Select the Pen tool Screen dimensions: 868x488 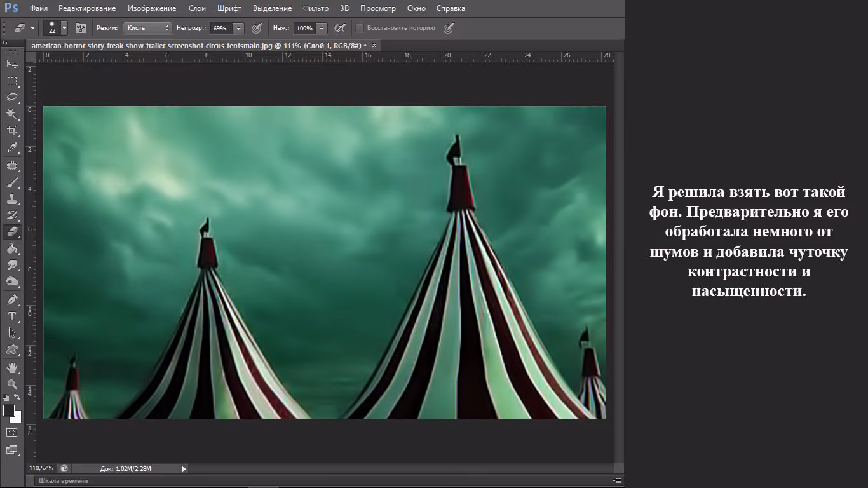12,299
